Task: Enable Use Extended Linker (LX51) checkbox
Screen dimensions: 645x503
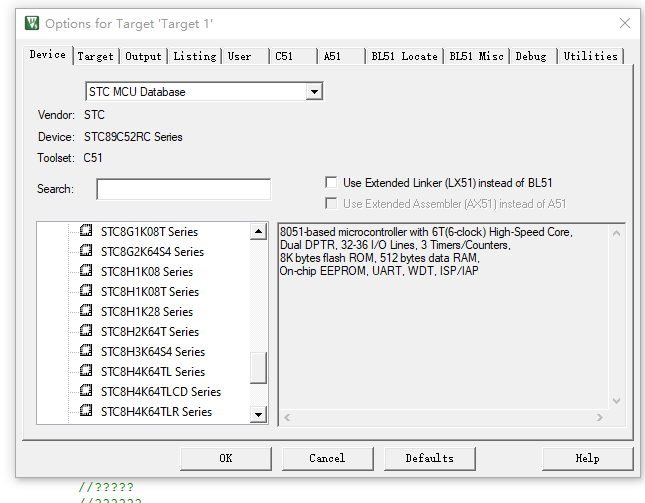Action: tap(331, 182)
